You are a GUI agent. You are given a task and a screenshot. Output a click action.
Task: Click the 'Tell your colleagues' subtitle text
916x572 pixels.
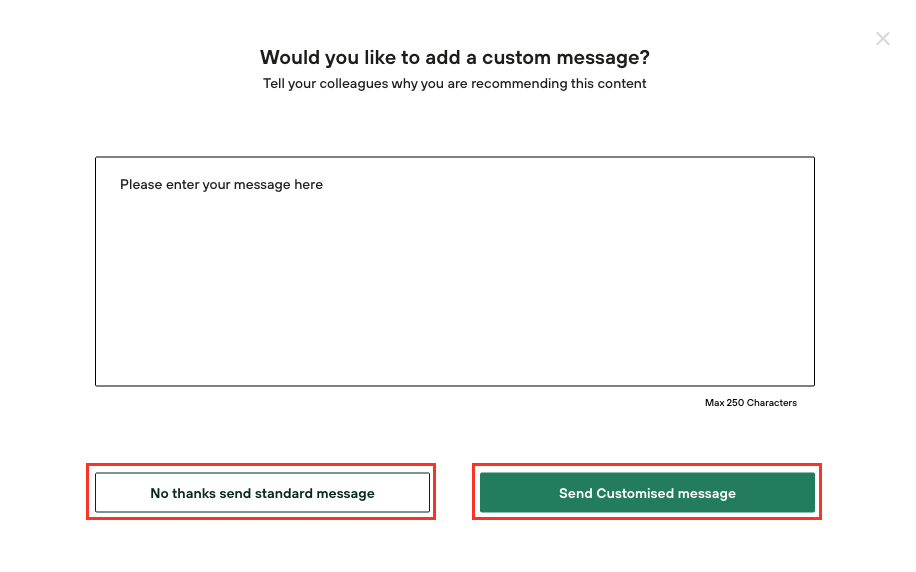(x=455, y=84)
